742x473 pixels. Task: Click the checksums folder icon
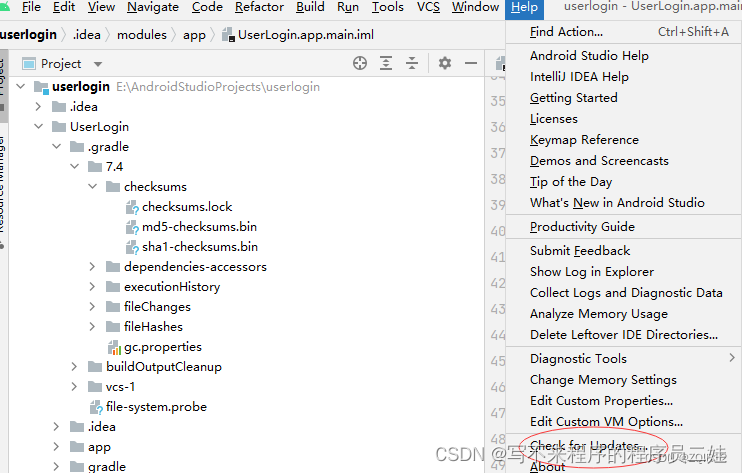tap(113, 187)
